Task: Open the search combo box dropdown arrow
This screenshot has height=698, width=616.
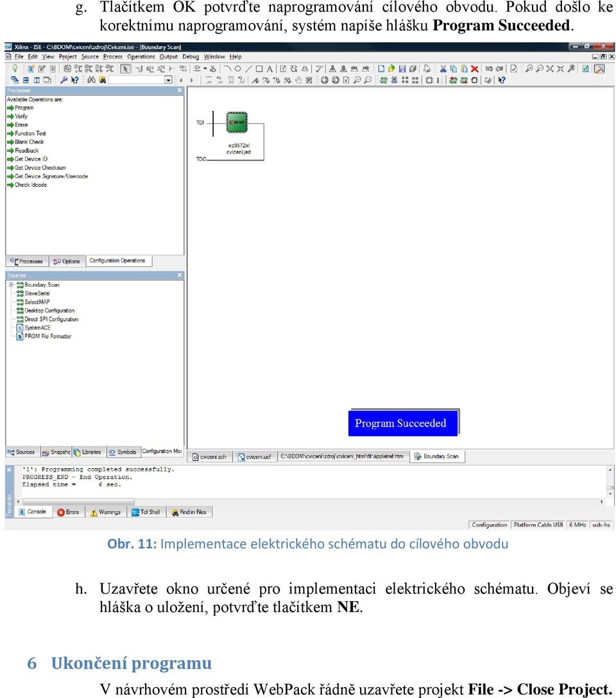Action: click(168, 80)
